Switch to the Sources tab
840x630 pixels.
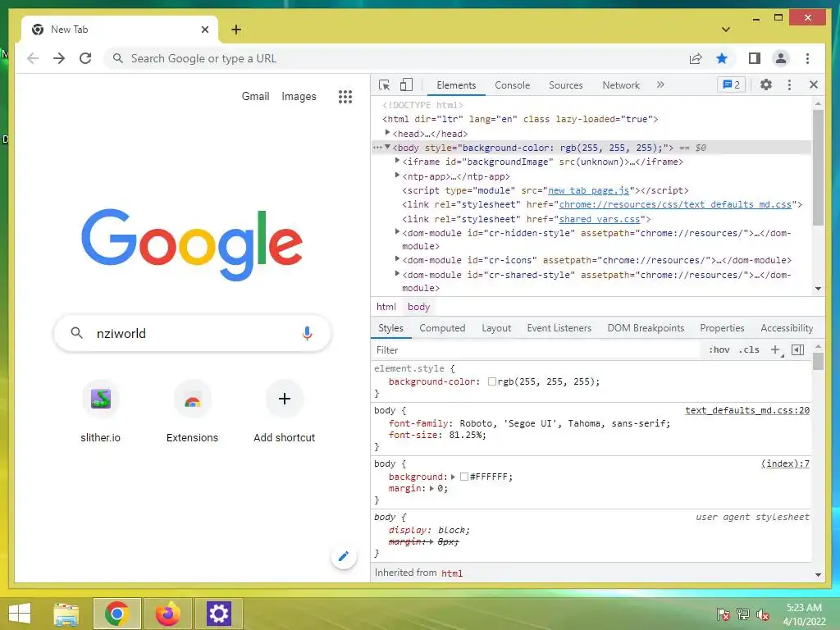click(566, 85)
